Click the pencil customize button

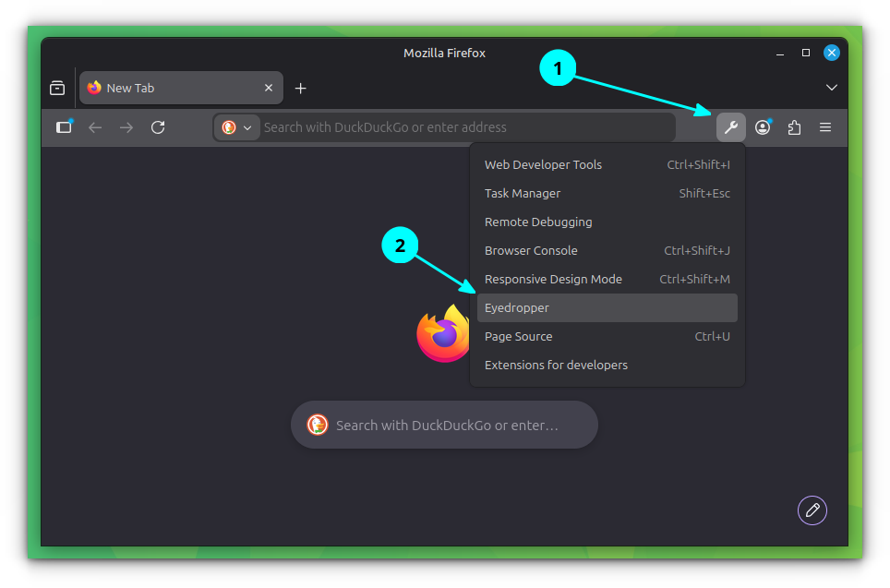(812, 510)
